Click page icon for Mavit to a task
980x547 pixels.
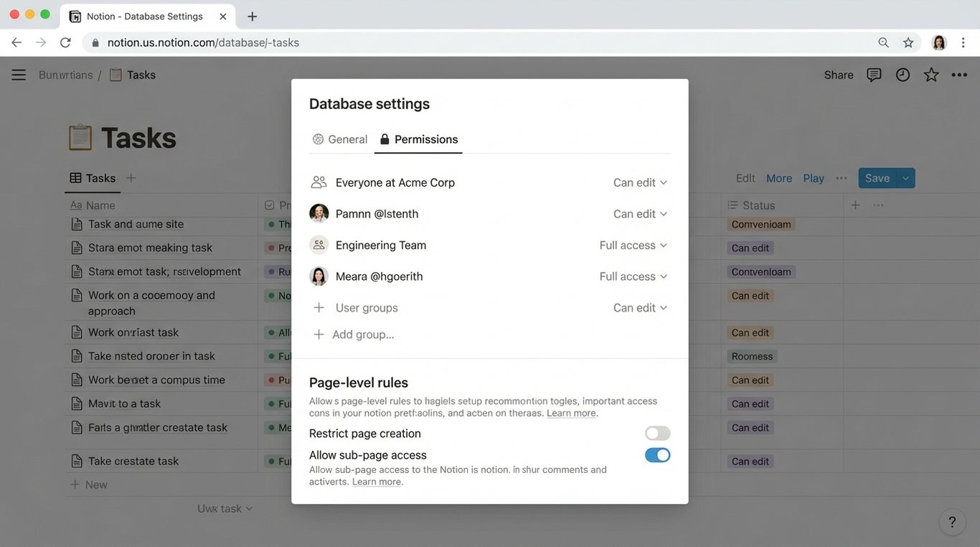click(76, 403)
